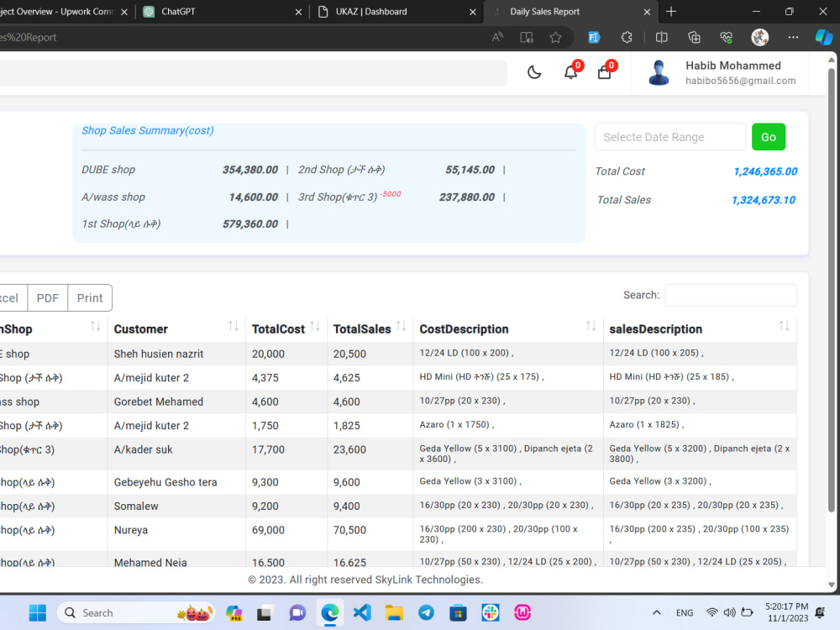Screen dimensions: 840x630
Task: Open the pink W app from taskbar
Action: coord(522,613)
